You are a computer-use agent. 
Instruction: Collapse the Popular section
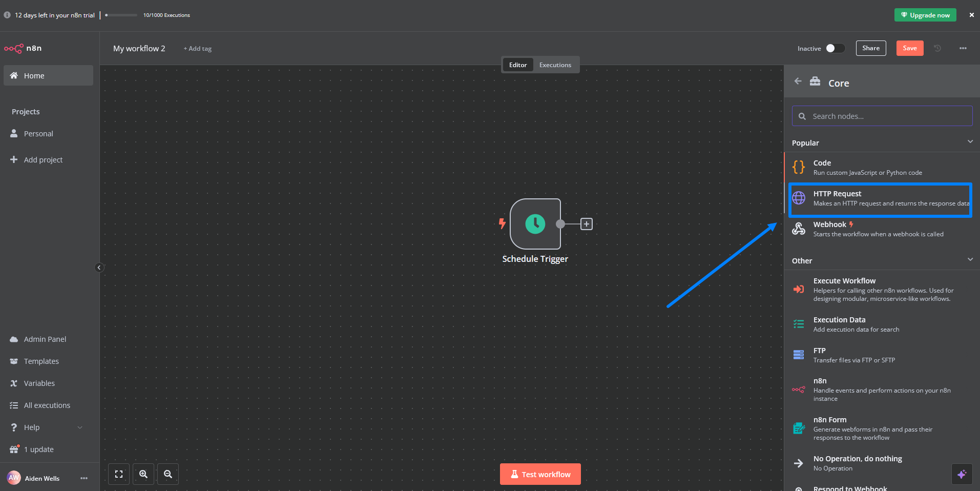(x=970, y=142)
